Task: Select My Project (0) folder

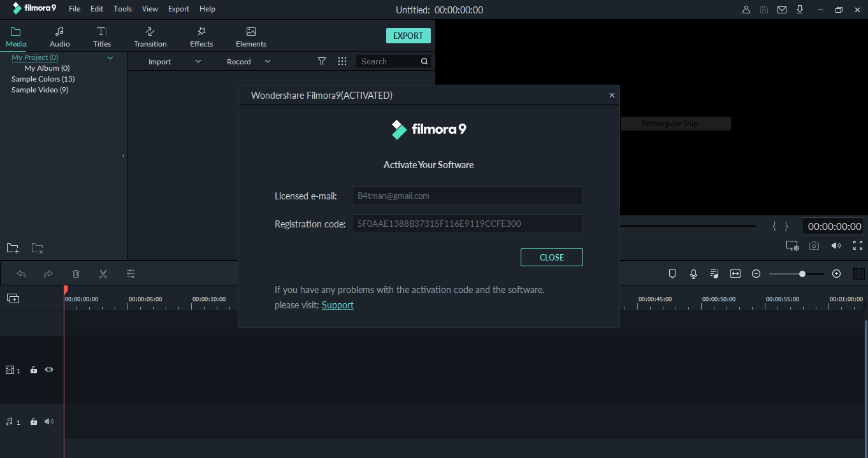Action: point(35,57)
